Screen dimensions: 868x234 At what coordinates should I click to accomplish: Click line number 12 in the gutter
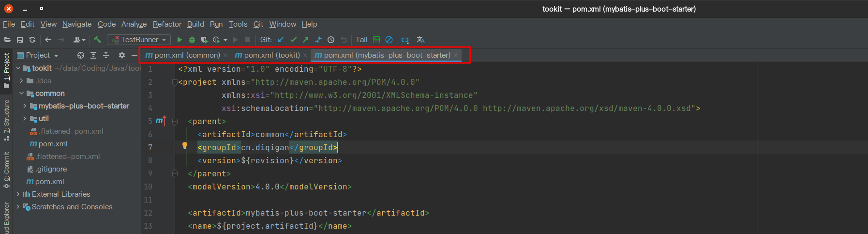click(148, 213)
